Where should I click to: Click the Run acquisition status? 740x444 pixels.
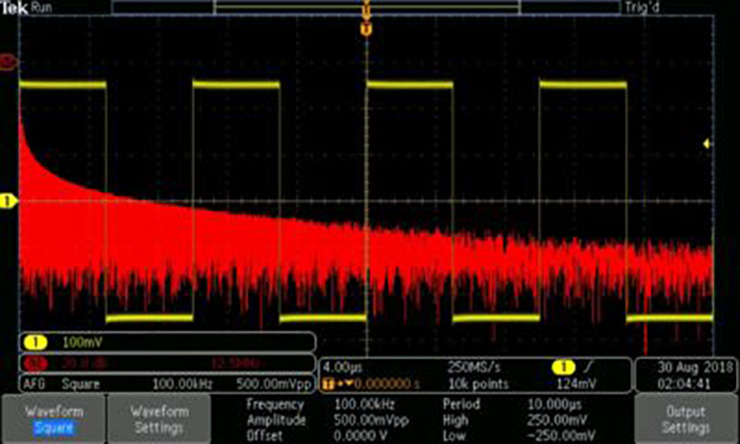coord(42,8)
